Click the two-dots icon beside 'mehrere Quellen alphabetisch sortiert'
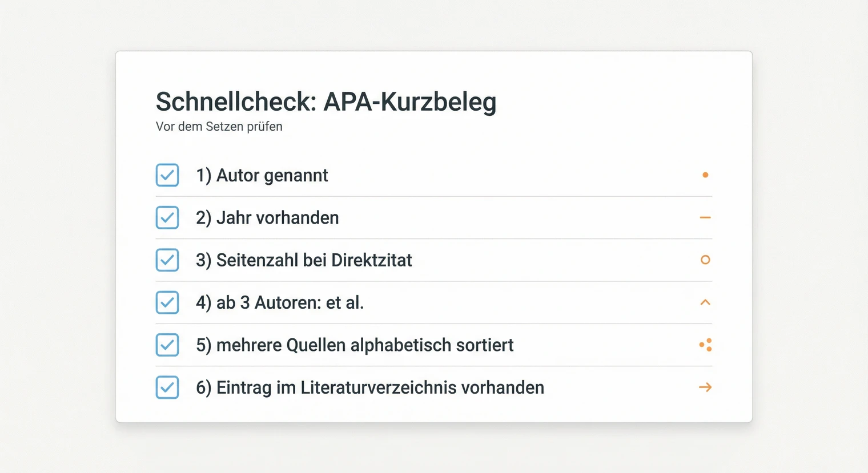This screenshot has width=868, height=473. pyautogui.click(x=705, y=345)
